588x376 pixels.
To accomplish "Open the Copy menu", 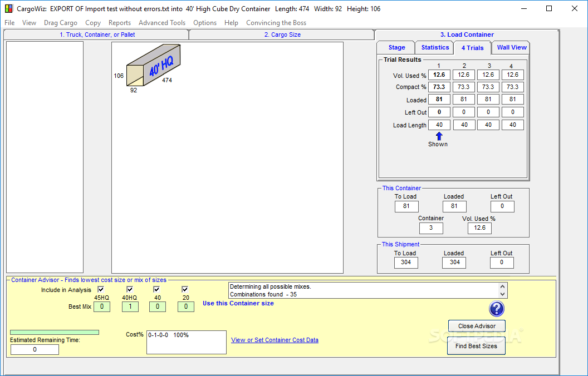I will (x=93, y=23).
